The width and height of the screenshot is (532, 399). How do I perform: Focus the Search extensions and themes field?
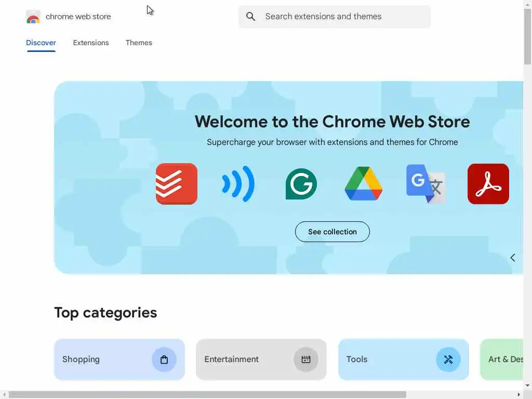[x=335, y=16]
